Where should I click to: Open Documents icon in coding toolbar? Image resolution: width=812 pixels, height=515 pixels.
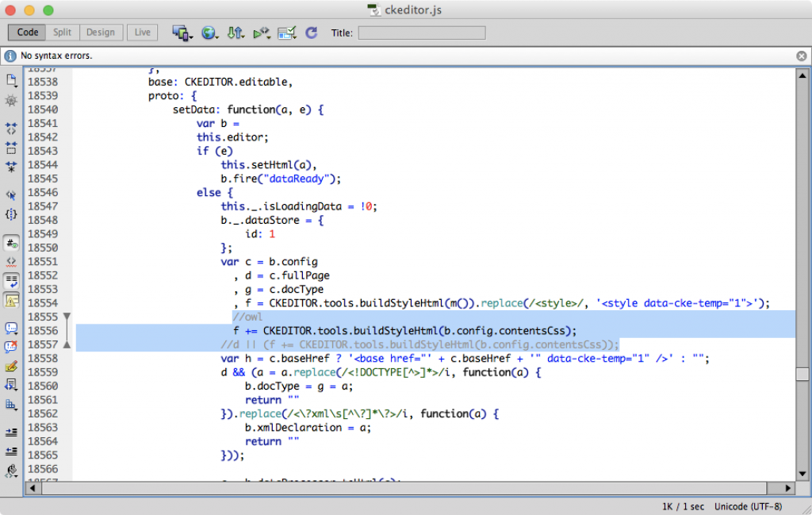(x=11, y=80)
